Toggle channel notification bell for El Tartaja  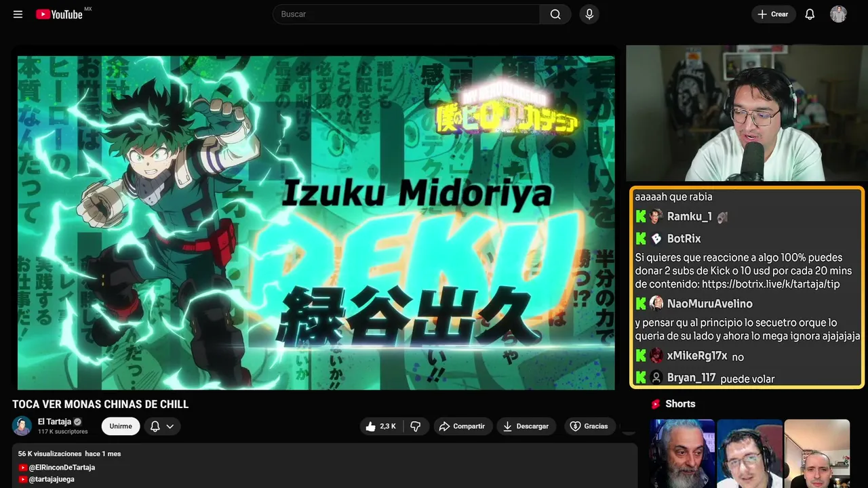pyautogui.click(x=155, y=426)
